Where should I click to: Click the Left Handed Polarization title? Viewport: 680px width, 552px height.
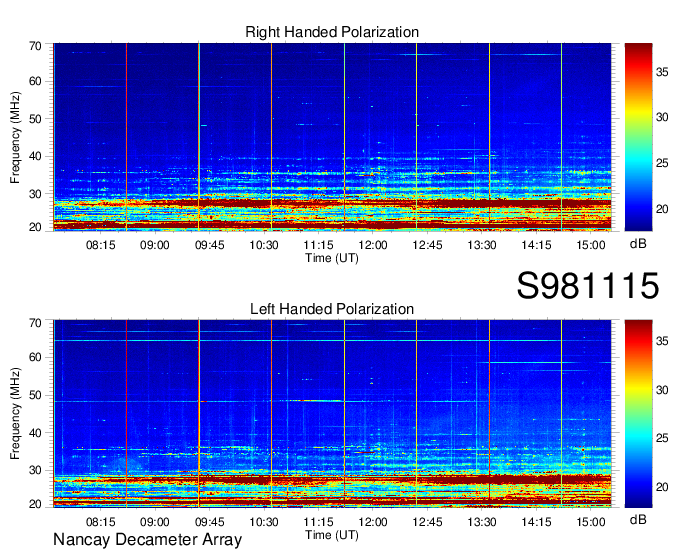click(x=332, y=309)
